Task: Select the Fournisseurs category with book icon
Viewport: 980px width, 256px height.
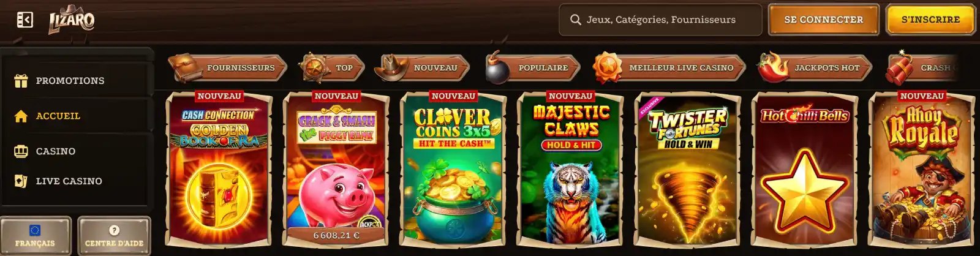Action: coord(228,68)
